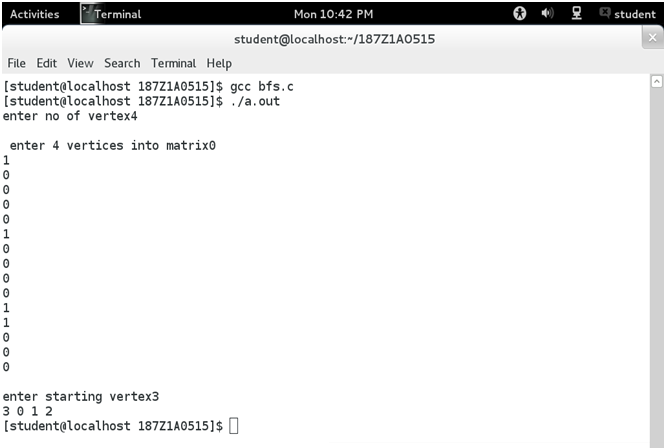Open the File menu

coord(17,63)
